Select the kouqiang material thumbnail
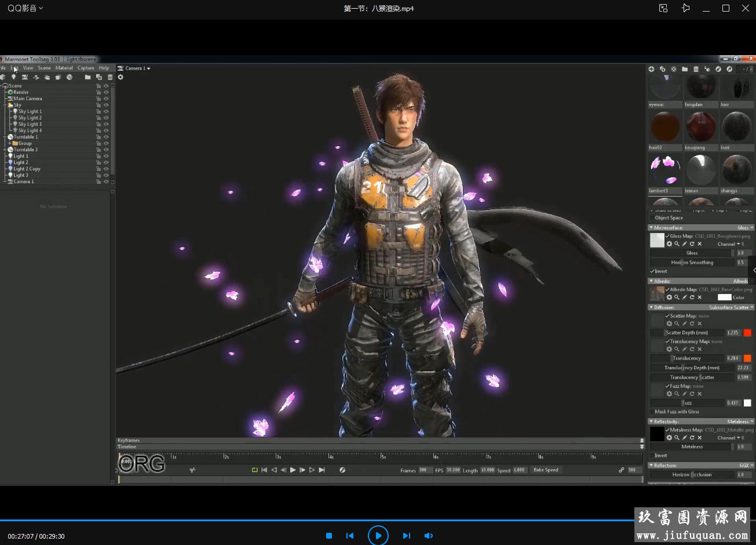The height and width of the screenshot is (545, 756). click(700, 126)
